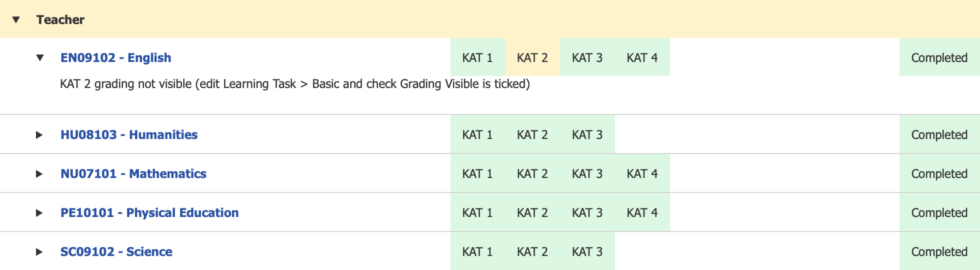
Task: Select KAT 3 in the Humanities row
Action: (587, 135)
